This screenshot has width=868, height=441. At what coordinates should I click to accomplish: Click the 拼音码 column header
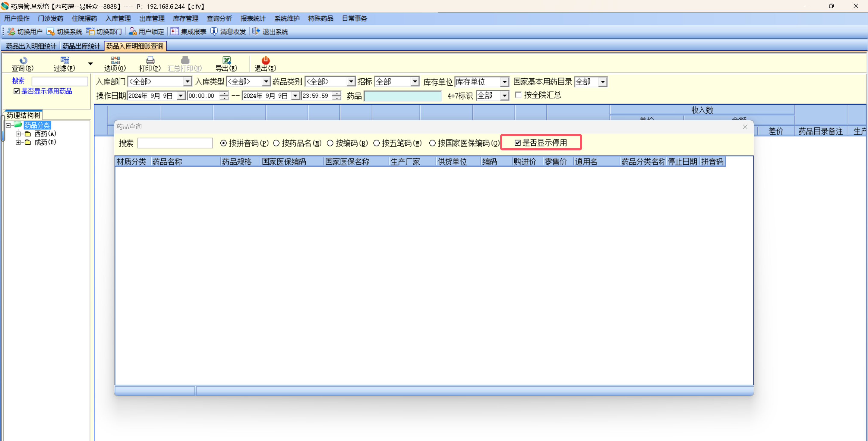pos(712,162)
